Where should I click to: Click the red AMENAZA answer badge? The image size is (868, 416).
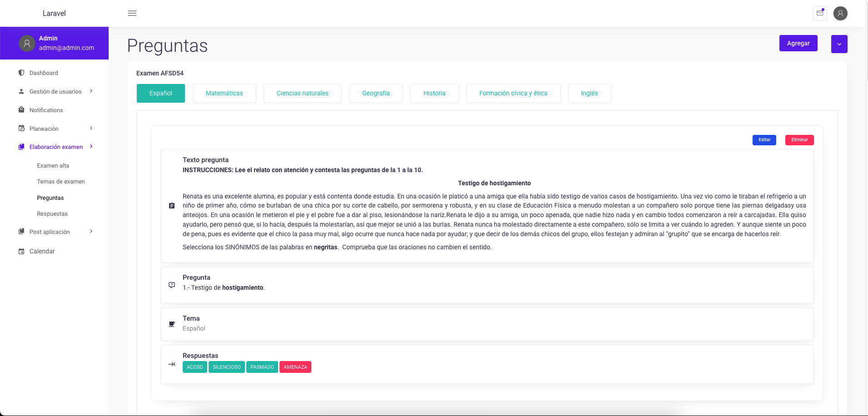point(295,367)
